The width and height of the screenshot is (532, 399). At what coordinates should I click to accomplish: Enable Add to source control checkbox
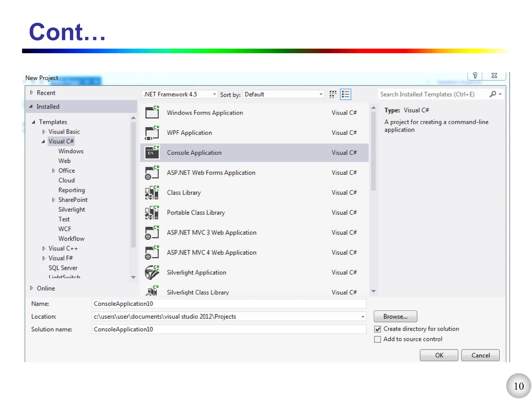coord(378,339)
